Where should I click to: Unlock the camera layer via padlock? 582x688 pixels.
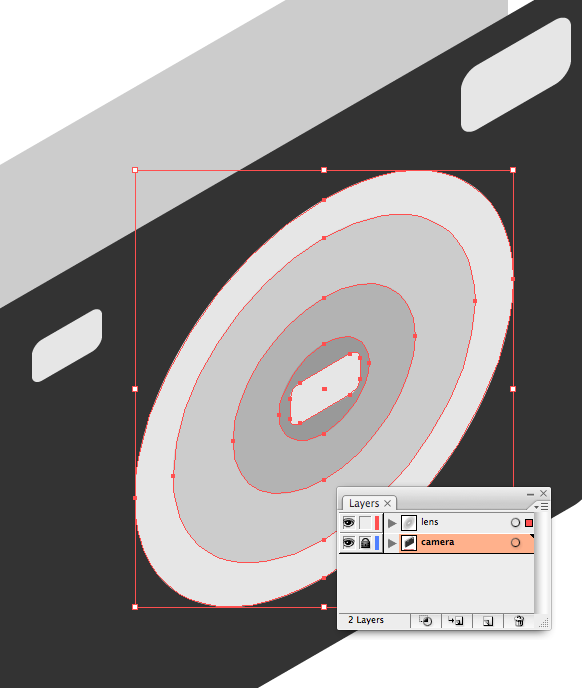365,543
